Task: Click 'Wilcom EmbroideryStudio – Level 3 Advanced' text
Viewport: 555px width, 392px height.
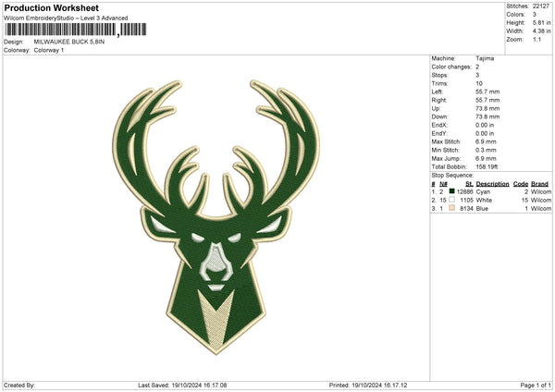Action: (66, 18)
